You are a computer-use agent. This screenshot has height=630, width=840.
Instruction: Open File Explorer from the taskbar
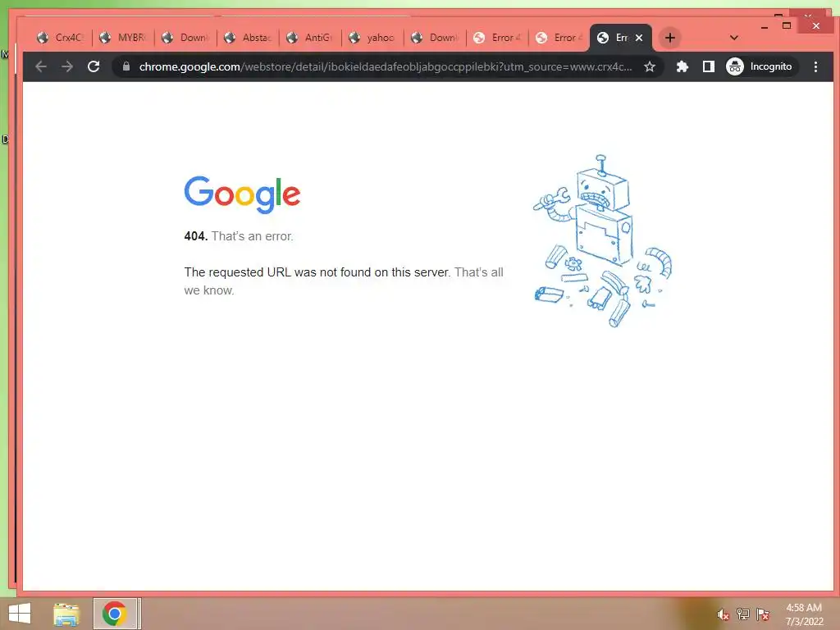click(x=66, y=614)
